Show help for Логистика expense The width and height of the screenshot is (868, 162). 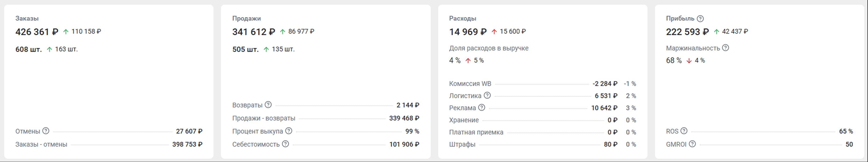pyautogui.click(x=487, y=95)
